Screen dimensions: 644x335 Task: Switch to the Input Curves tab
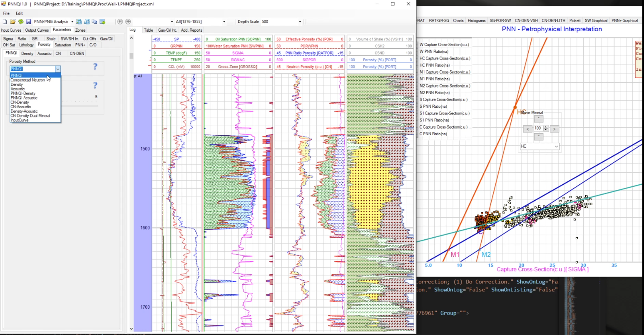11,30
